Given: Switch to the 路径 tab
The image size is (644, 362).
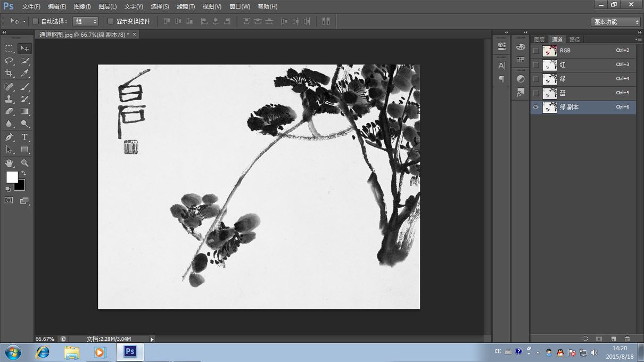Looking at the screenshot, I should (x=574, y=39).
